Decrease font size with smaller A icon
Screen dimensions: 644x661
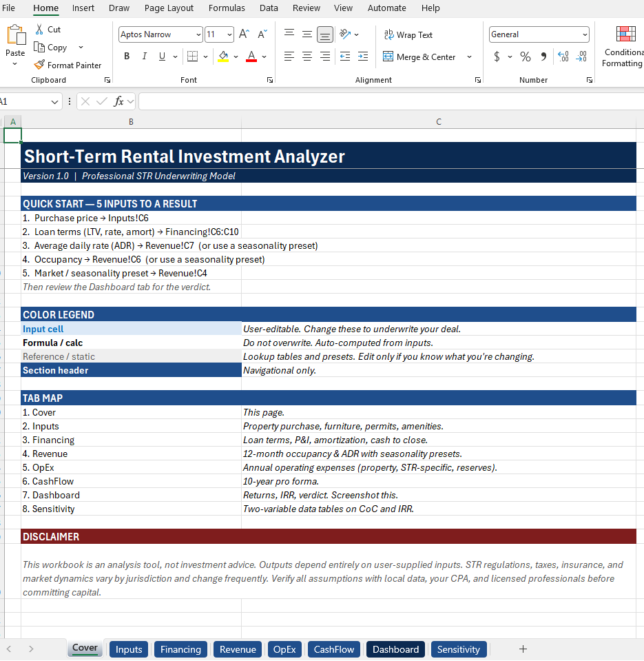(x=262, y=34)
